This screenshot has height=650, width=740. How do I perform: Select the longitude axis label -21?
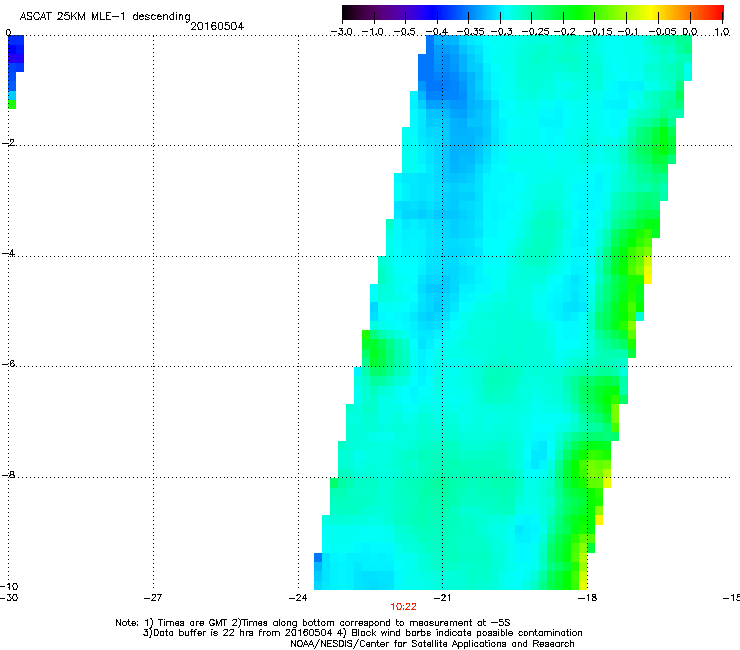pyautogui.click(x=443, y=598)
